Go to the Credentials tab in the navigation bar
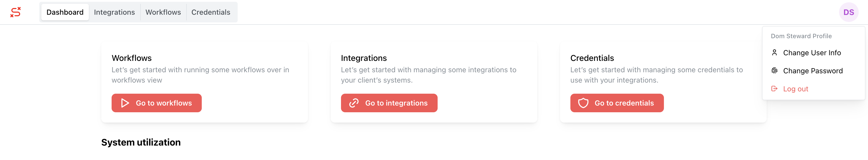Image resolution: width=868 pixels, height=160 pixels. click(211, 12)
